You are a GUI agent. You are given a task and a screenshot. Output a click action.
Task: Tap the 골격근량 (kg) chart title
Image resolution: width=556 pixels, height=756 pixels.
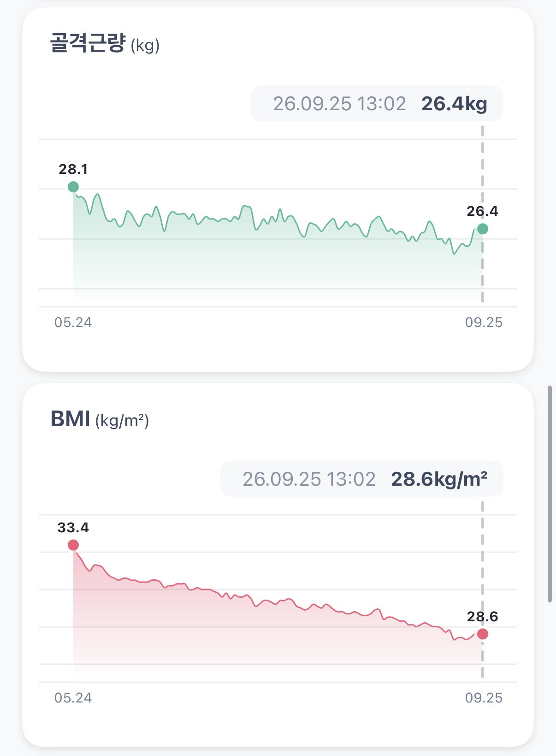pos(105,44)
